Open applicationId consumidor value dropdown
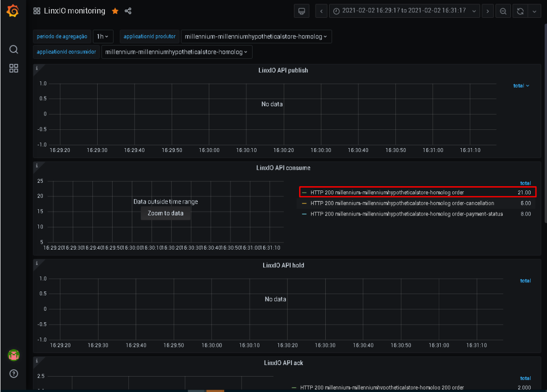 (x=177, y=52)
